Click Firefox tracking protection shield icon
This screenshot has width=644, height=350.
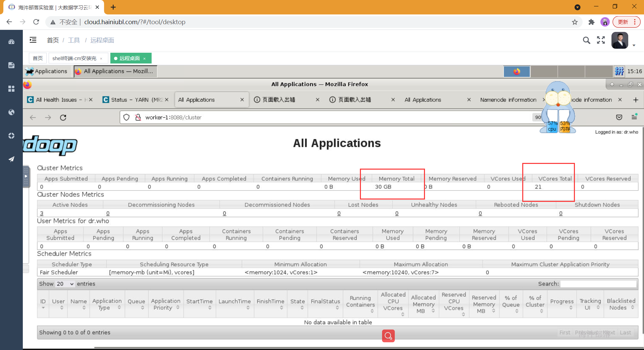[x=126, y=117]
